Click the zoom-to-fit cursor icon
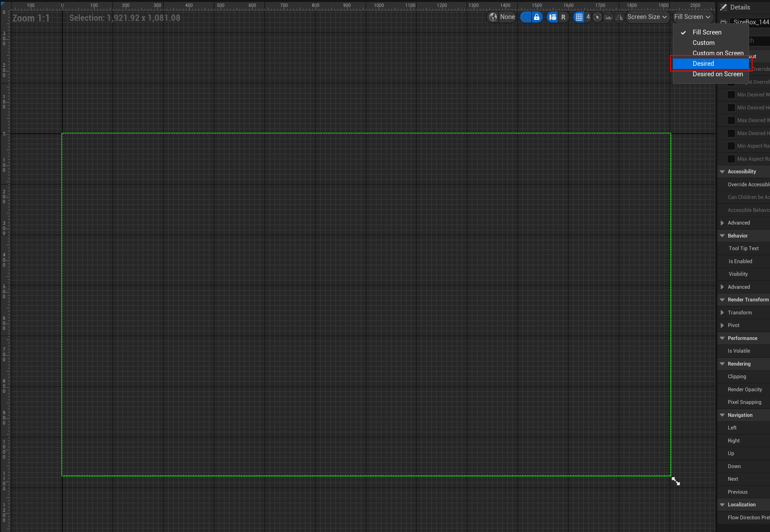The width and height of the screenshot is (770, 532). coord(597,17)
